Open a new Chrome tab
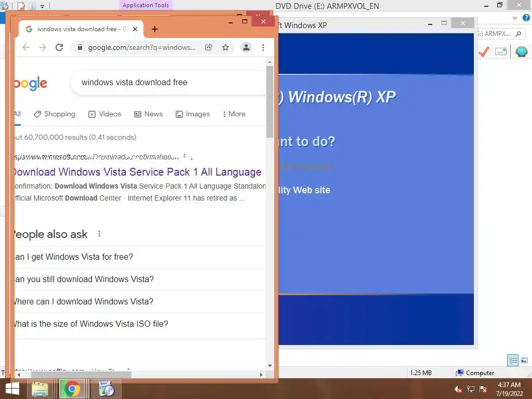Image resolution: width=532 pixels, height=399 pixels. click(155, 29)
